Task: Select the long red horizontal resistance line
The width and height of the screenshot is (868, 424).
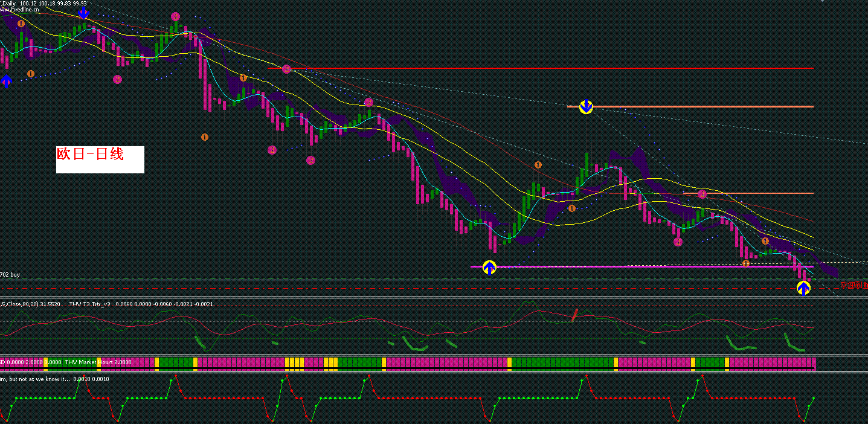Action: pyautogui.click(x=541, y=68)
